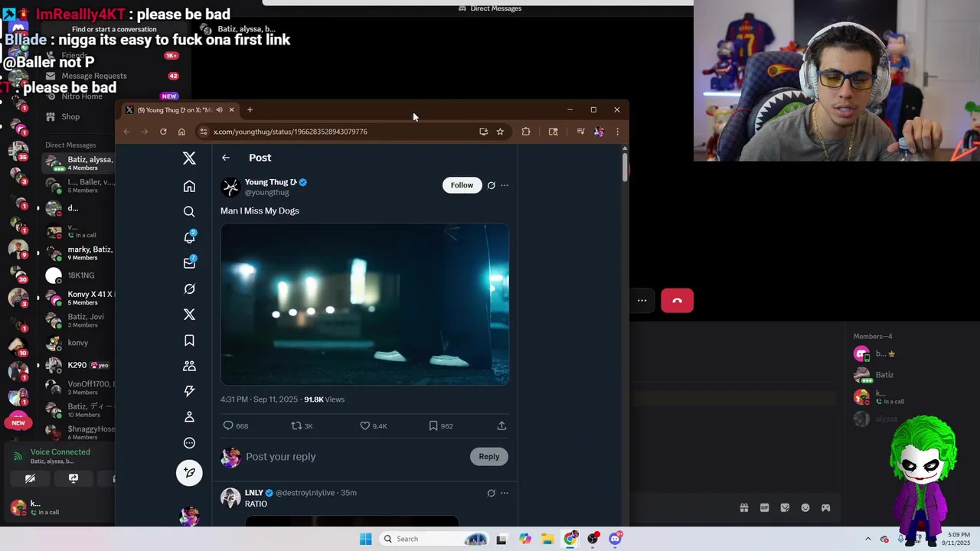Image resolution: width=980 pixels, height=551 pixels.
Task: Mute the tab audio speaker icon
Action: pos(219,109)
